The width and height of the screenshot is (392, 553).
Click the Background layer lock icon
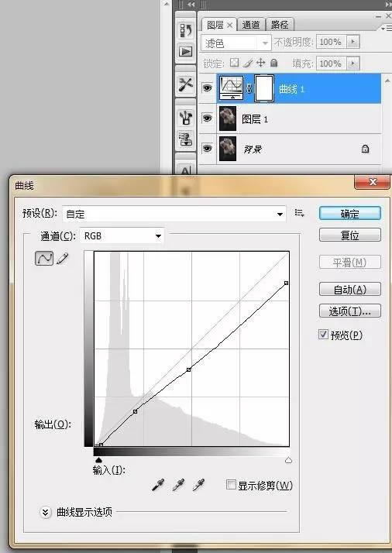365,149
